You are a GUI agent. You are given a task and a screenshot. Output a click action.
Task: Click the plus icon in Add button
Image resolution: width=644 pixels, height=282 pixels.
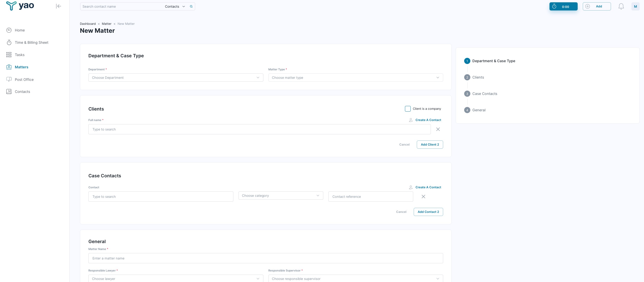[588, 6]
